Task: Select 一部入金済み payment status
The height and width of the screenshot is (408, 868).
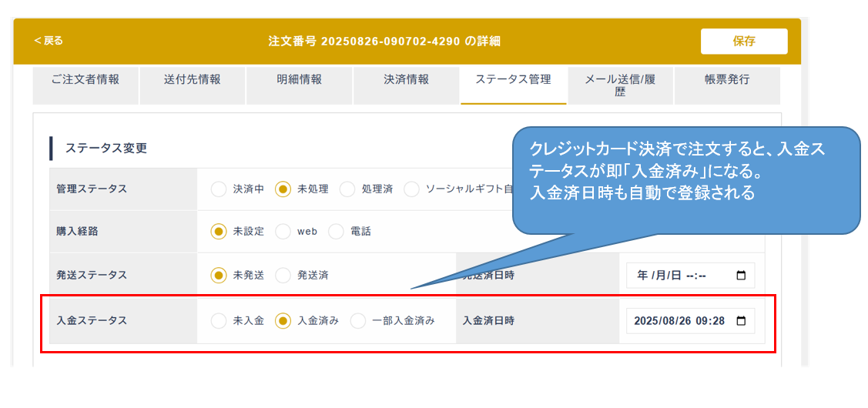Action: click(x=358, y=321)
